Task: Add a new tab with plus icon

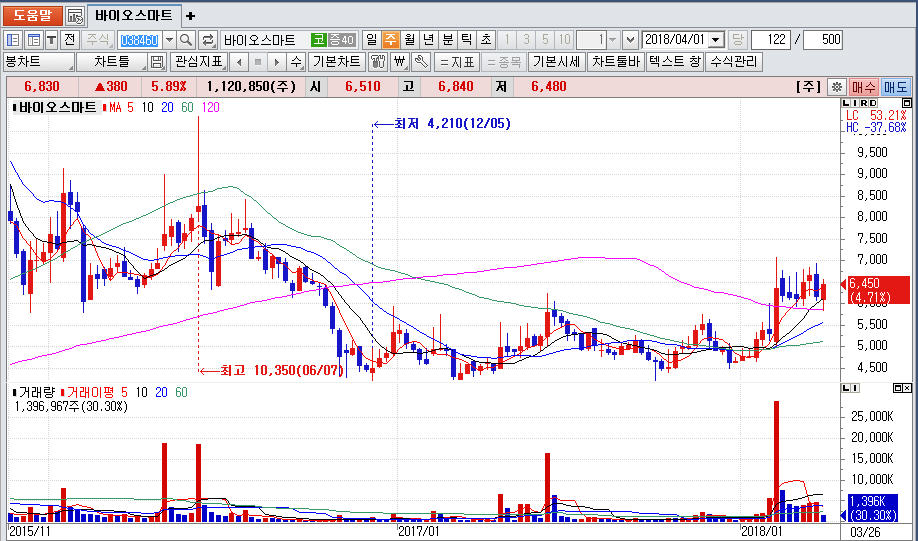Action: tap(191, 16)
